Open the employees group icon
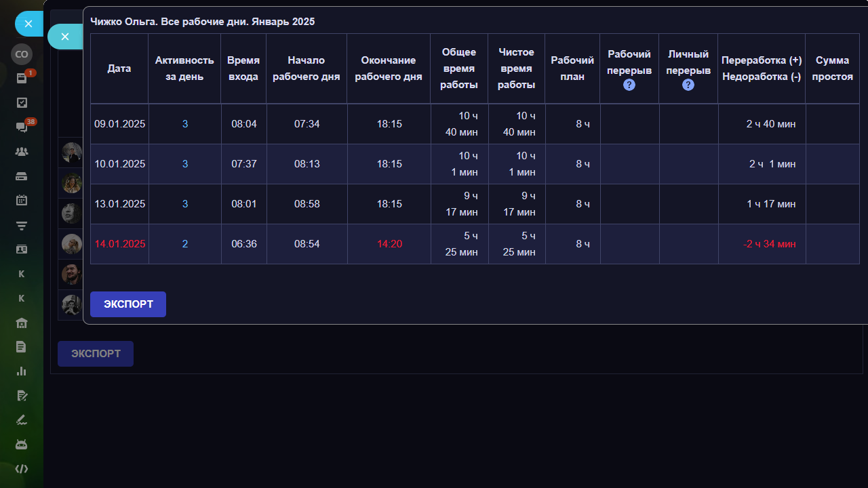This screenshot has width=868, height=488. pyautogui.click(x=22, y=152)
